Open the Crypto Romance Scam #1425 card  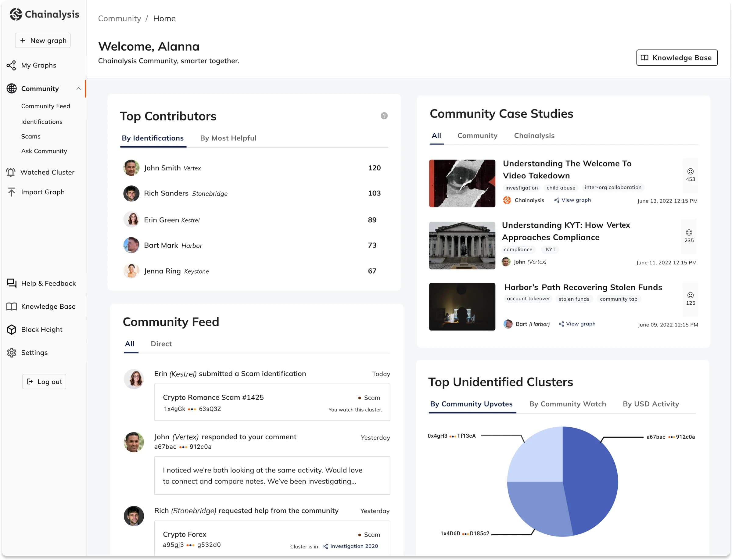click(x=272, y=403)
